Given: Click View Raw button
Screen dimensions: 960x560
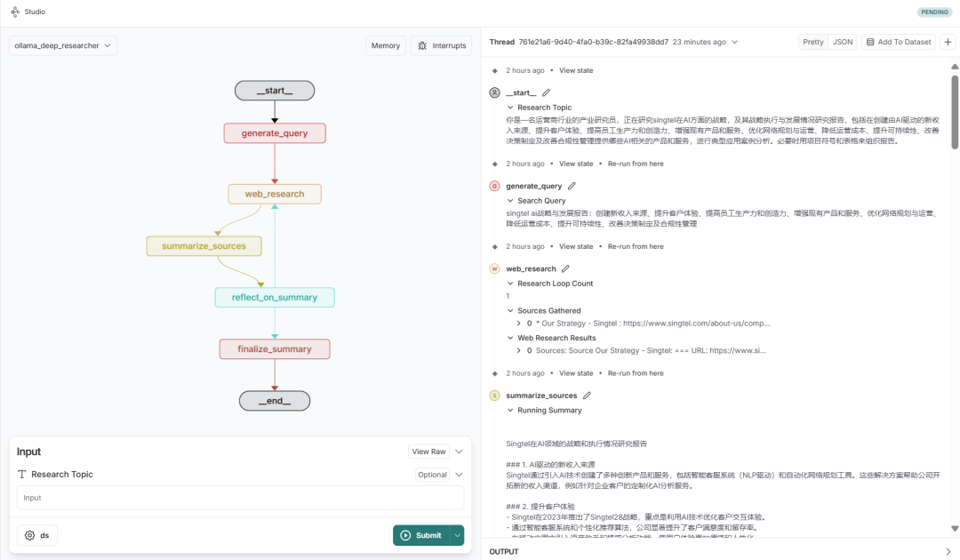Looking at the screenshot, I should pyautogui.click(x=428, y=451).
